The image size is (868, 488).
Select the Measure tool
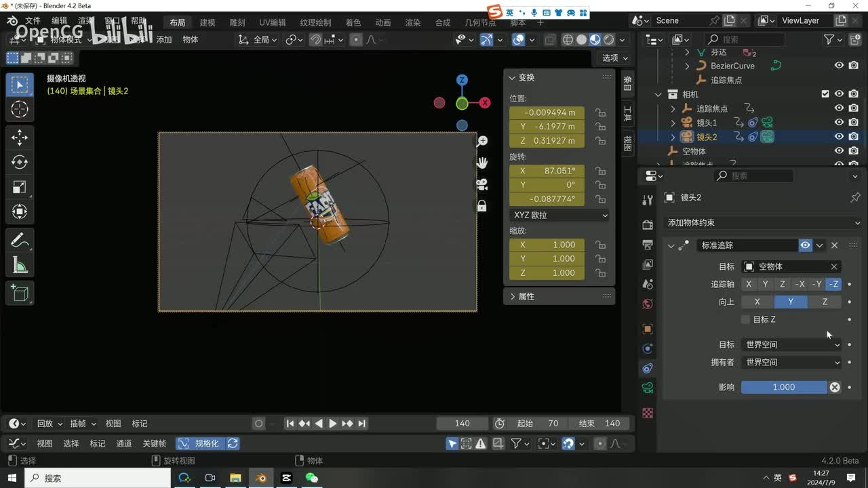(20, 266)
